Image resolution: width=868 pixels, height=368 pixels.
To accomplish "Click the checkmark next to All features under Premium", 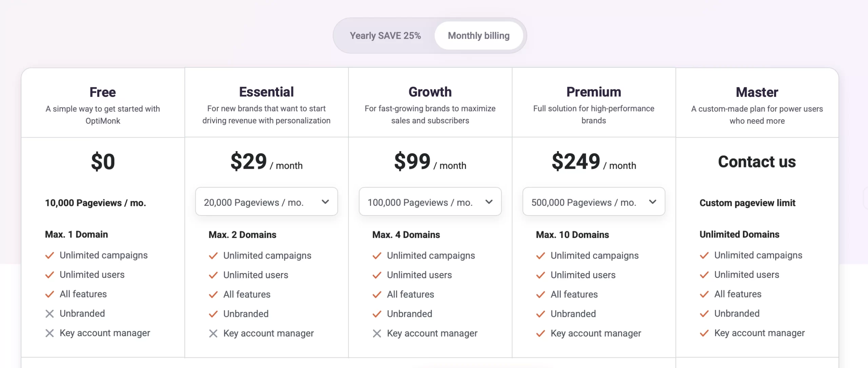I will (540, 294).
